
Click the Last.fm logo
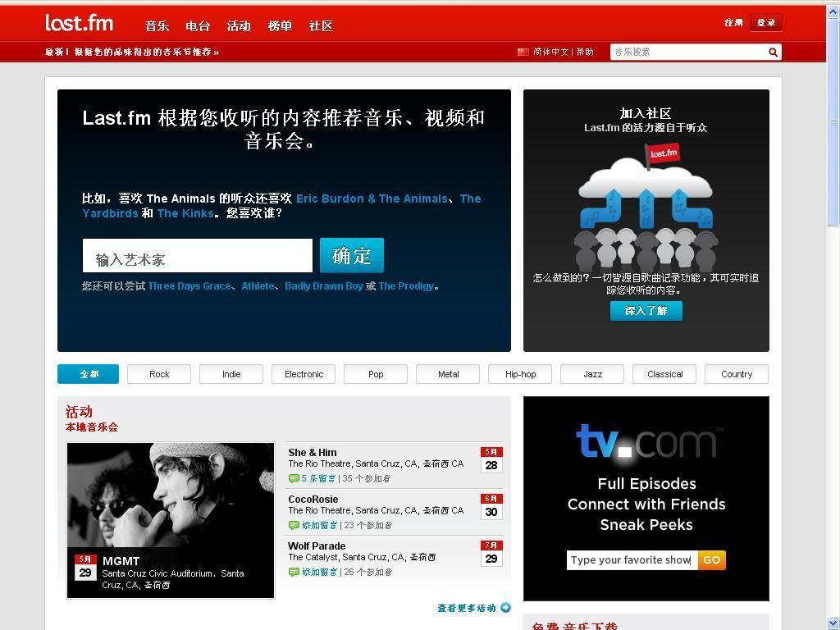[80, 23]
